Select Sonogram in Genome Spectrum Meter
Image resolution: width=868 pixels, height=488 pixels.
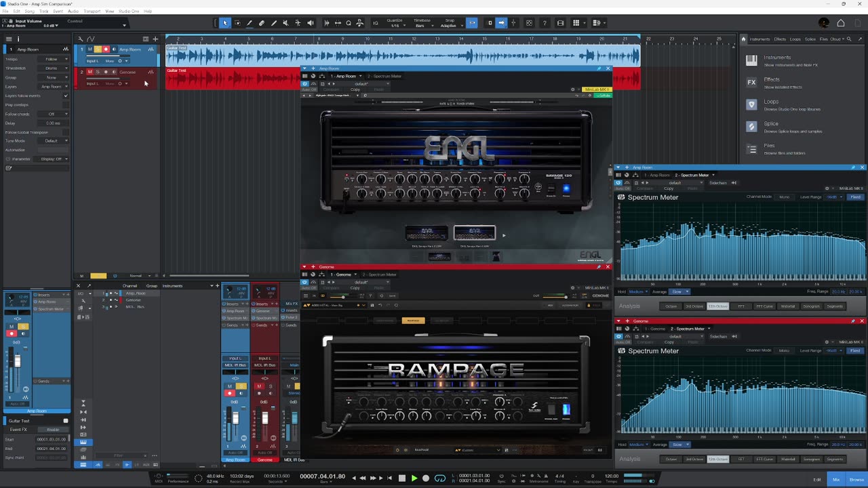pos(811,460)
